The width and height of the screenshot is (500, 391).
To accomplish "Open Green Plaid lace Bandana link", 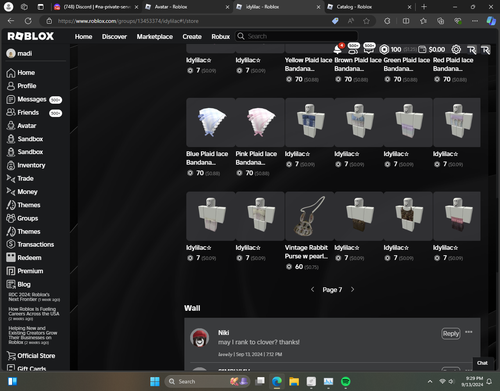I will (x=407, y=64).
